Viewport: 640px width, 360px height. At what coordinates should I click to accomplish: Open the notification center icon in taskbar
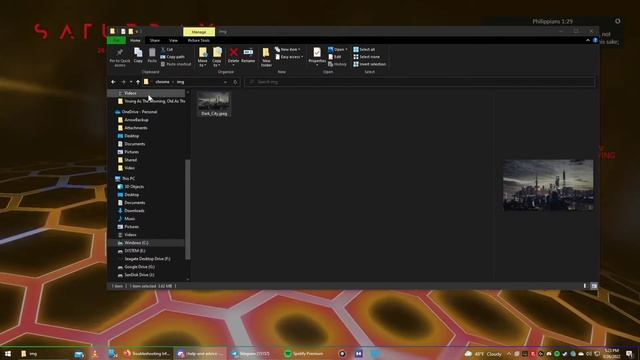[629, 354]
